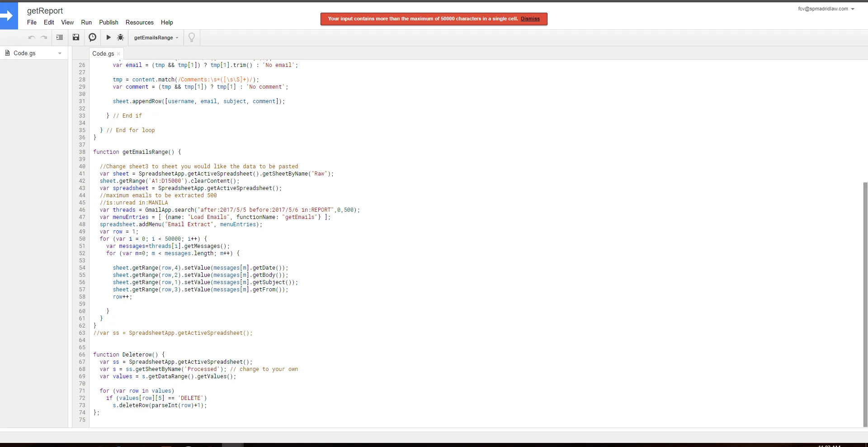Open the Publish menu
This screenshot has width=868, height=447.
[108, 22]
